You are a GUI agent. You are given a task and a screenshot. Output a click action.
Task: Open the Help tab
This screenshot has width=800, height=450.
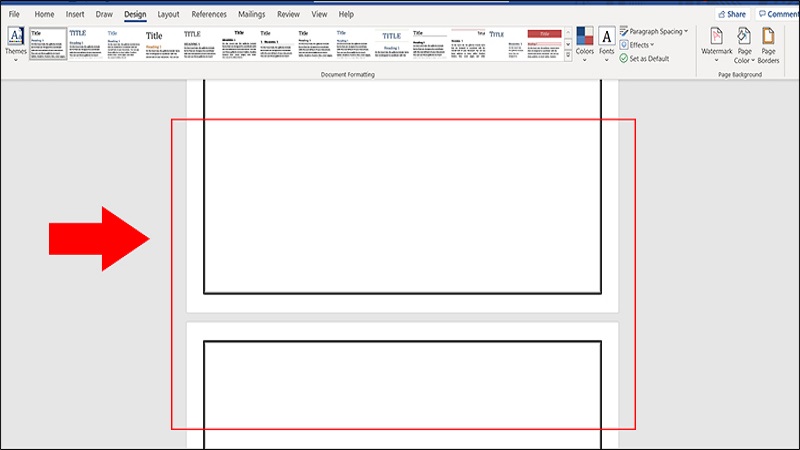[346, 15]
